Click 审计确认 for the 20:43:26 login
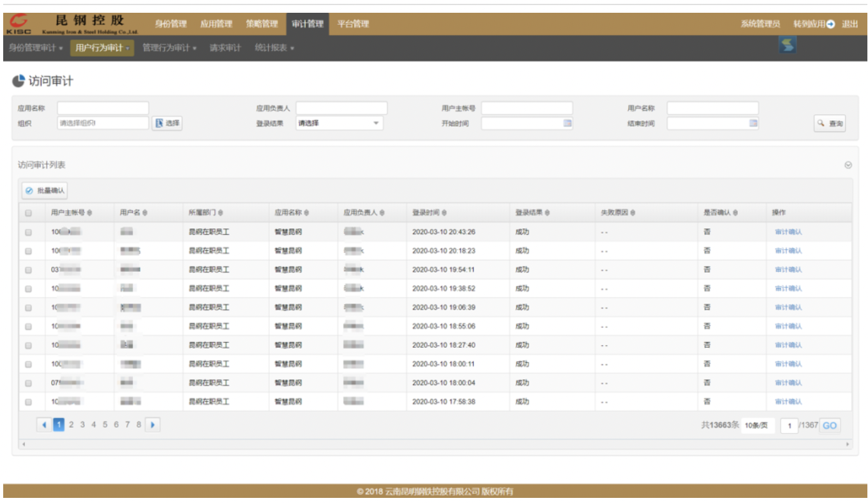 (x=788, y=232)
